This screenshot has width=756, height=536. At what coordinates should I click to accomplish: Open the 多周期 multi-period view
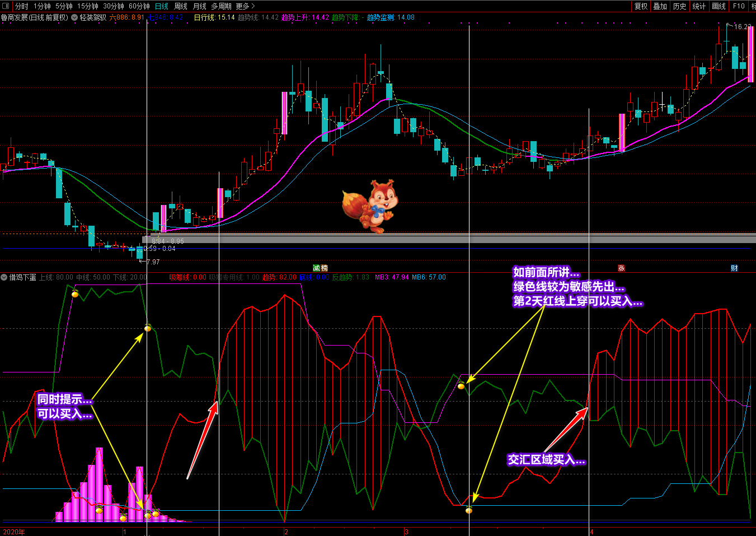click(x=221, y=6)
